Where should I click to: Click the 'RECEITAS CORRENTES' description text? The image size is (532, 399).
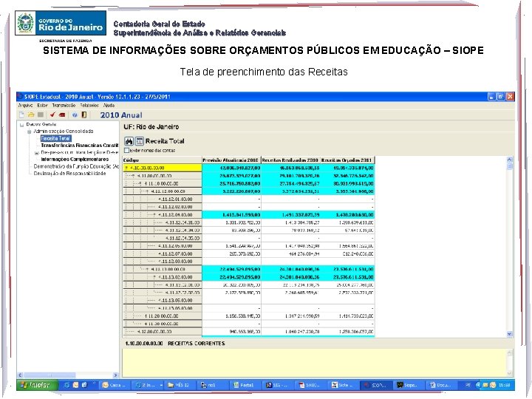point(196,344)
